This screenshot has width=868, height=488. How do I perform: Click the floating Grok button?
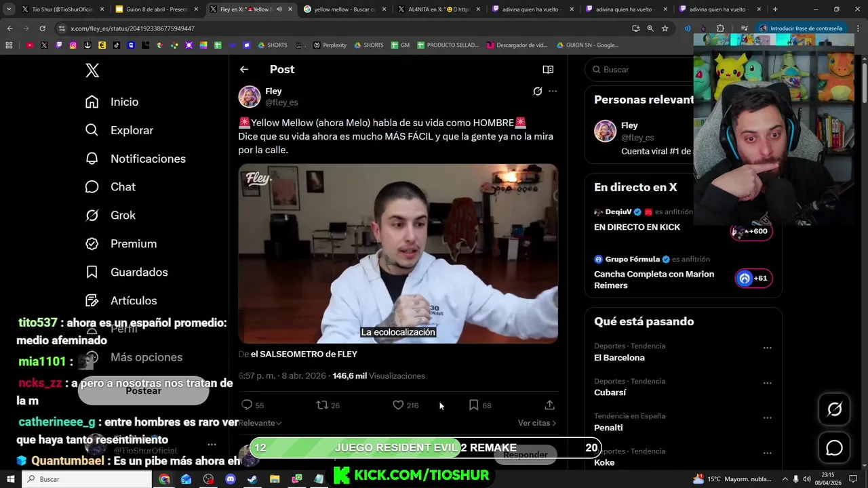[x=834, y=409]
